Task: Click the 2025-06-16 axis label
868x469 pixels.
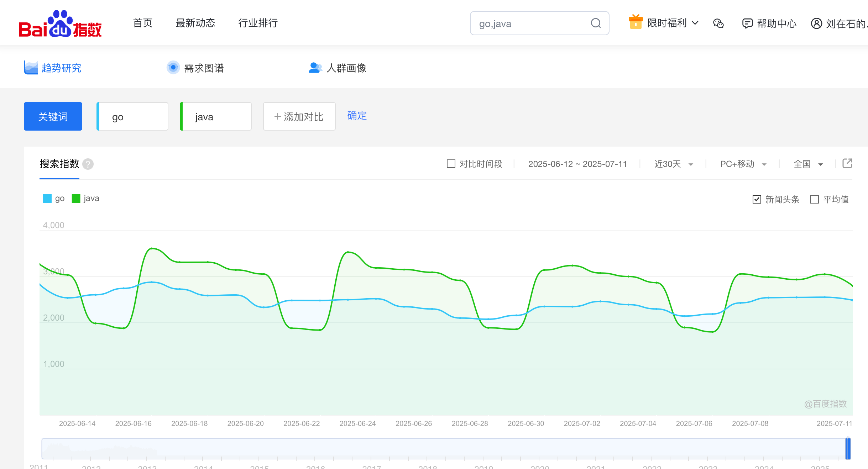Action: pyautogui.click(x=134, y=423)
